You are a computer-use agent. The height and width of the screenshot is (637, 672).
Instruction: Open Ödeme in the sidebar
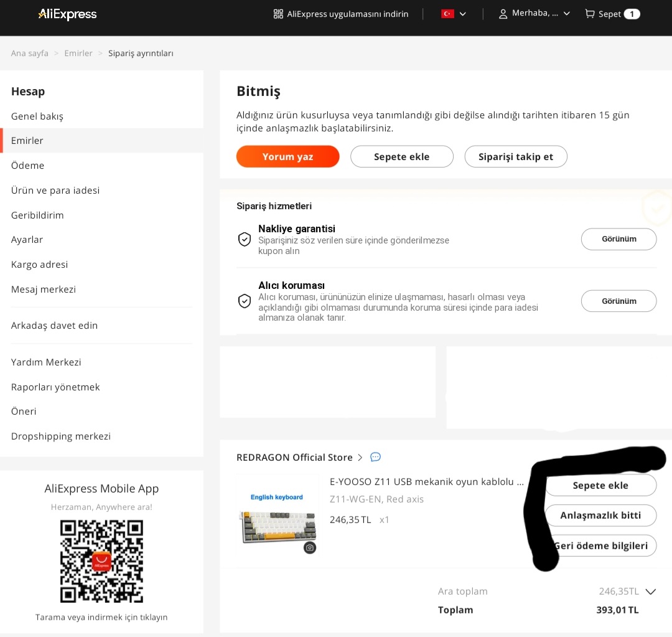click(27, 165)
